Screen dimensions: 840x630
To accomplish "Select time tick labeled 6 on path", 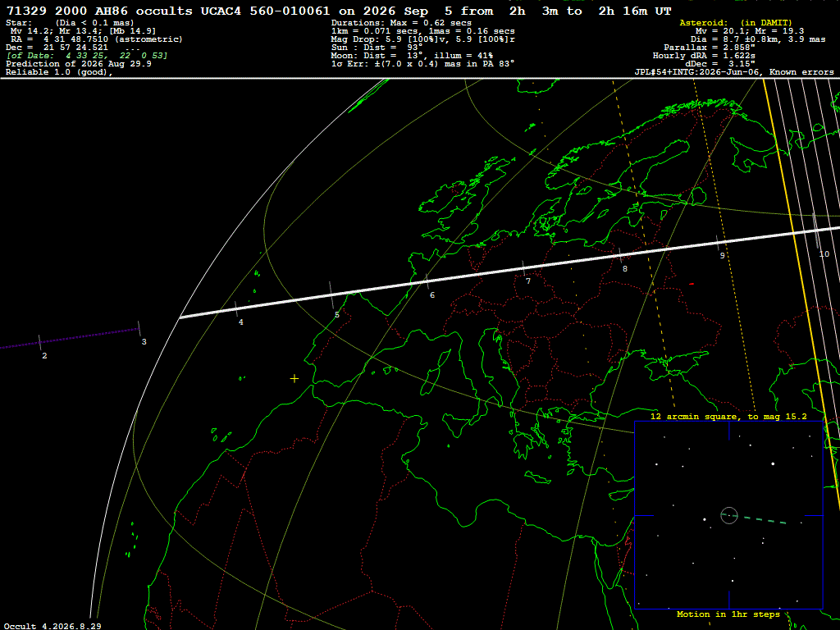I will click(427, 281).
